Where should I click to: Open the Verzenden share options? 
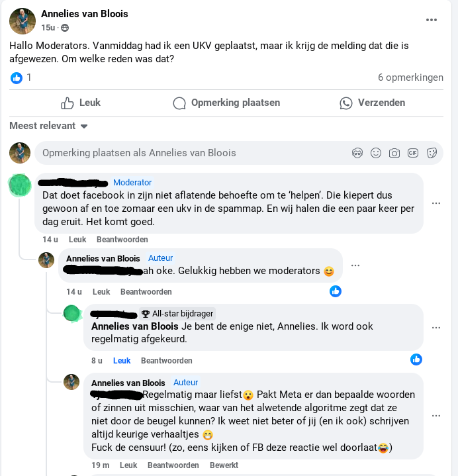(372, 103)
